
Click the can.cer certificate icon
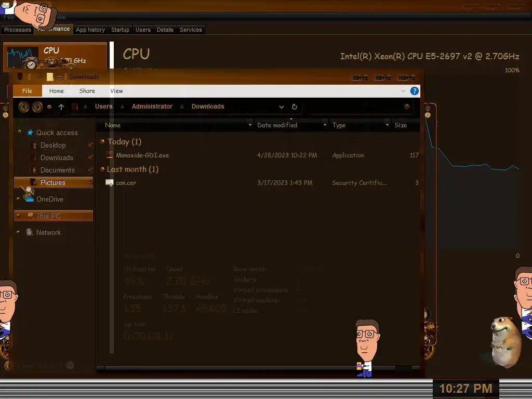click(109, 183)
